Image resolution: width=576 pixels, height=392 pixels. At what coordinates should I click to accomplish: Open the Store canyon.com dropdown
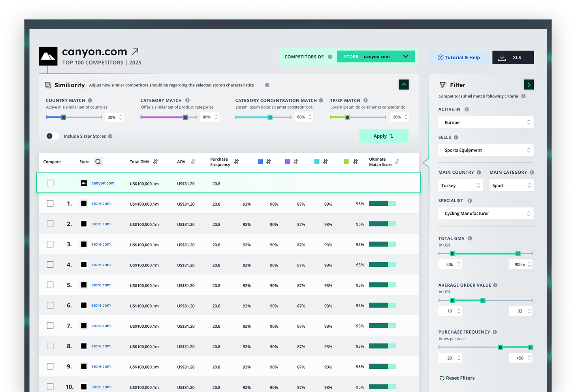point(376,56)
